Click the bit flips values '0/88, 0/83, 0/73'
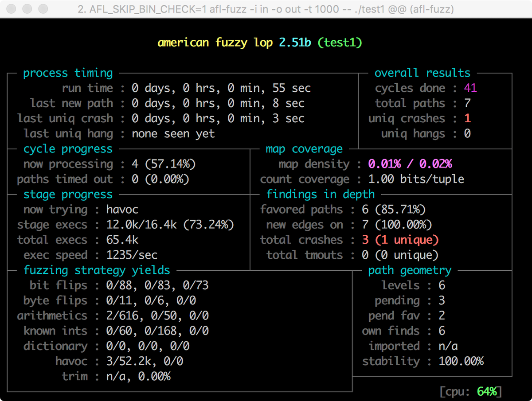 (x=157, y=285)
